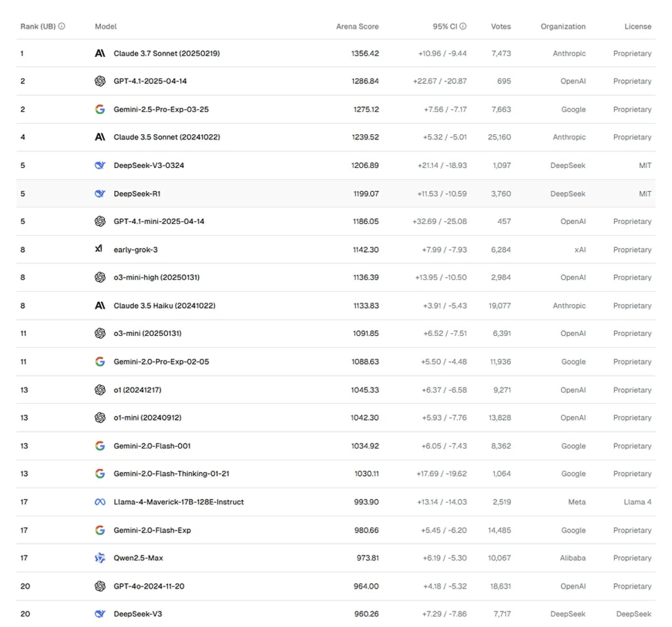This screenshot has height=627, width=672.
Task: Click the Alibaba Qwen logo beside Qwen2.5-Max
Action: (x=100, y=558)
